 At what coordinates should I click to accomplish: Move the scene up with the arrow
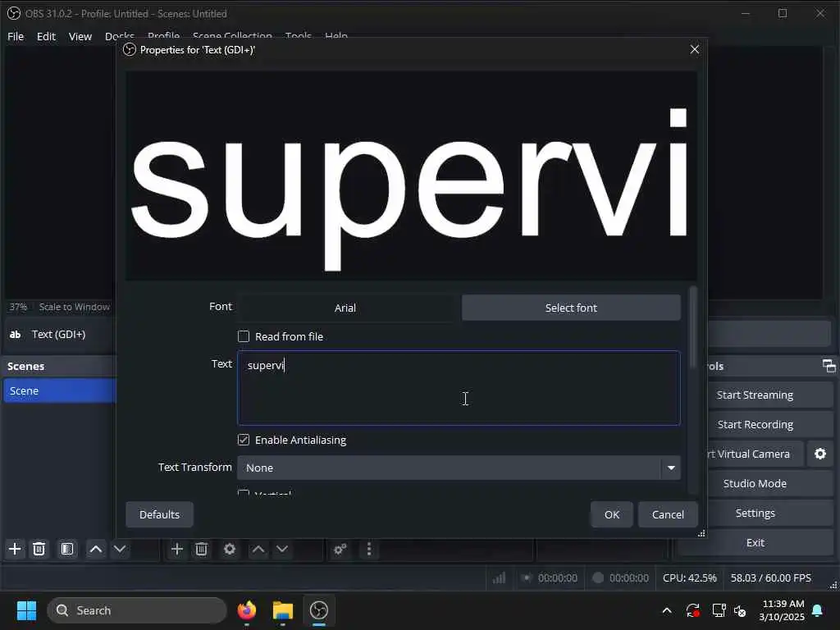[96, 549]
